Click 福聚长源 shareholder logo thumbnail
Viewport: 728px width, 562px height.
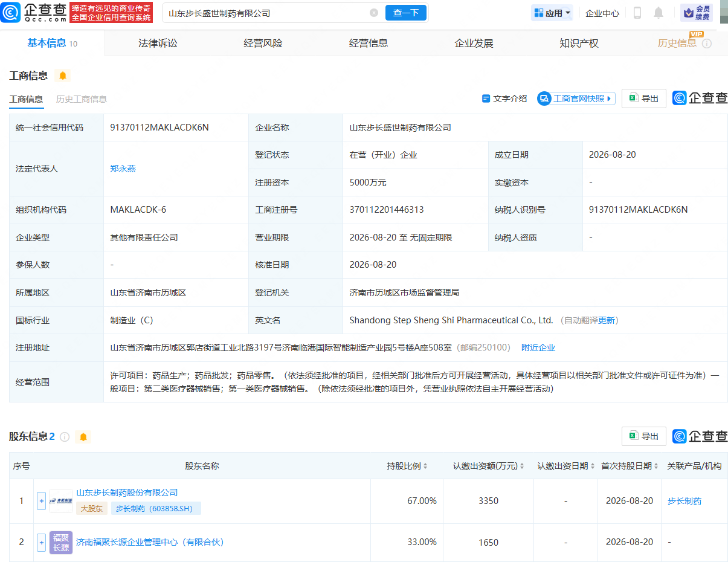click(60, 543)
